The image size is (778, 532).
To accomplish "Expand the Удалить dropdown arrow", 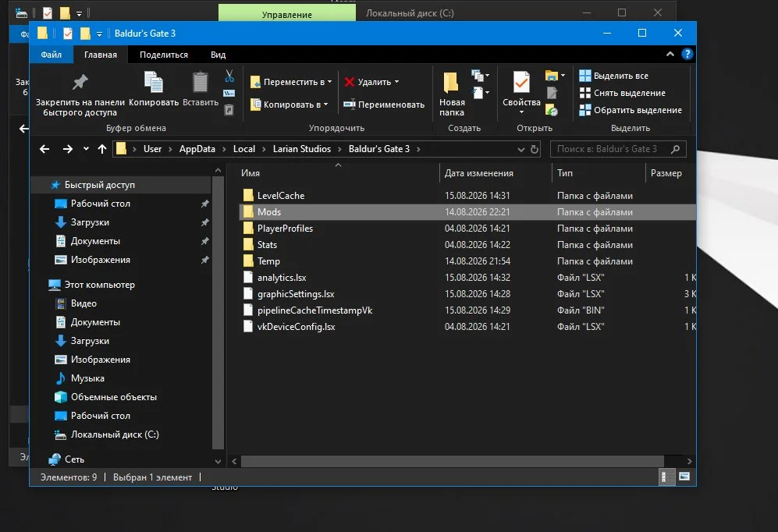I will 396,82.
